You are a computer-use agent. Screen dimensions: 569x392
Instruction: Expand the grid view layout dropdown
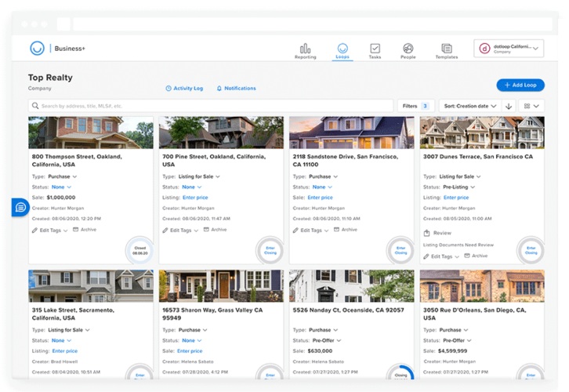coord(531,106)
